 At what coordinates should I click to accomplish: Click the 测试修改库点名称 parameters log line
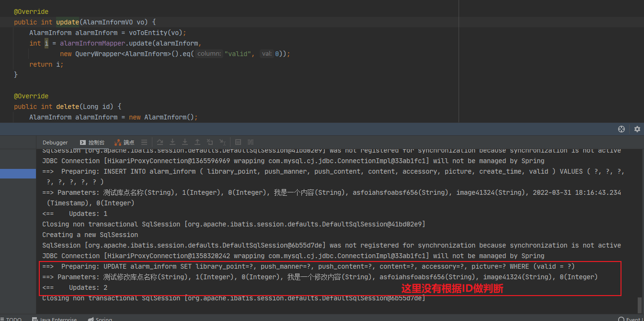(320, 277)
